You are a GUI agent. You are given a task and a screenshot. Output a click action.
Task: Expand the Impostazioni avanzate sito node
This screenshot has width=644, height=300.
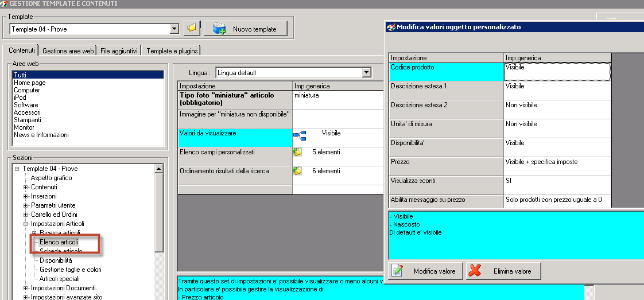coord(25,297)
